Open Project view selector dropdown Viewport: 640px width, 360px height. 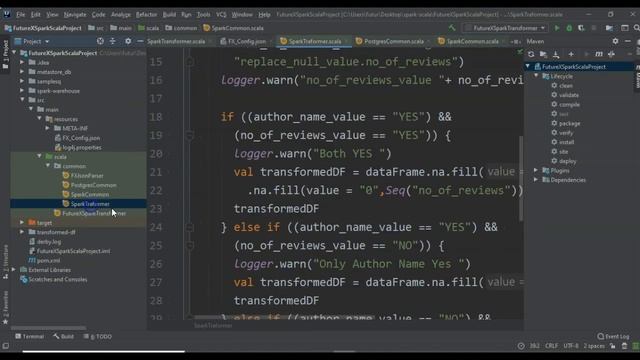pos(32,41)
